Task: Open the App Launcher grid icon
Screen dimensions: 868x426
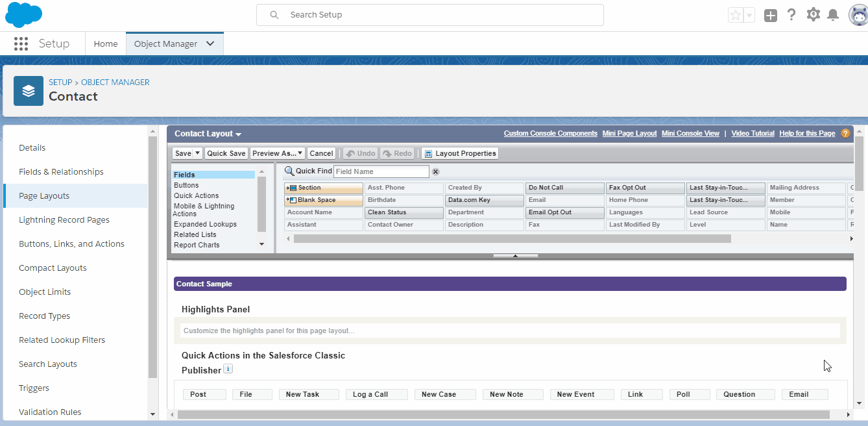Action: pos(21,44)
